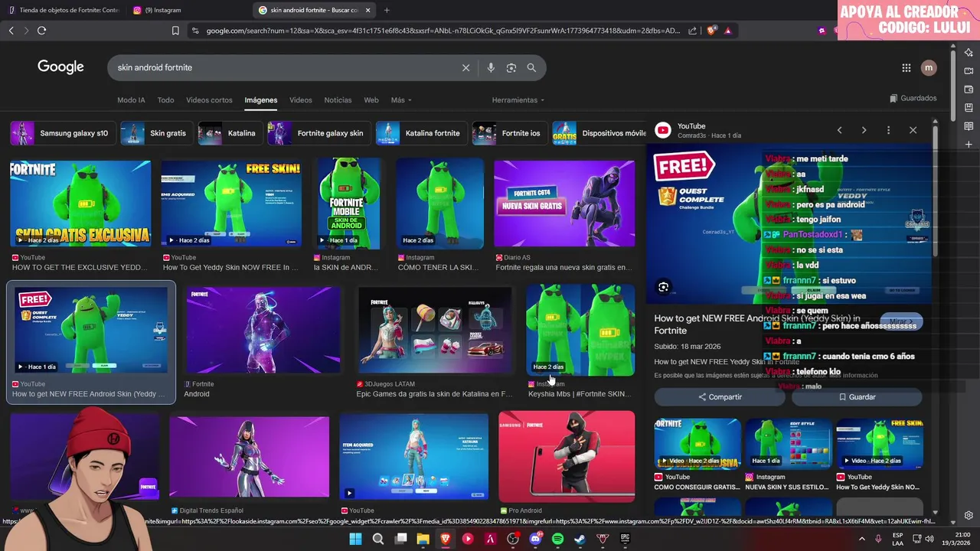Open Discord from the taskbar
The height and width of the screenshot is (551, 980).
coord(535,539)
